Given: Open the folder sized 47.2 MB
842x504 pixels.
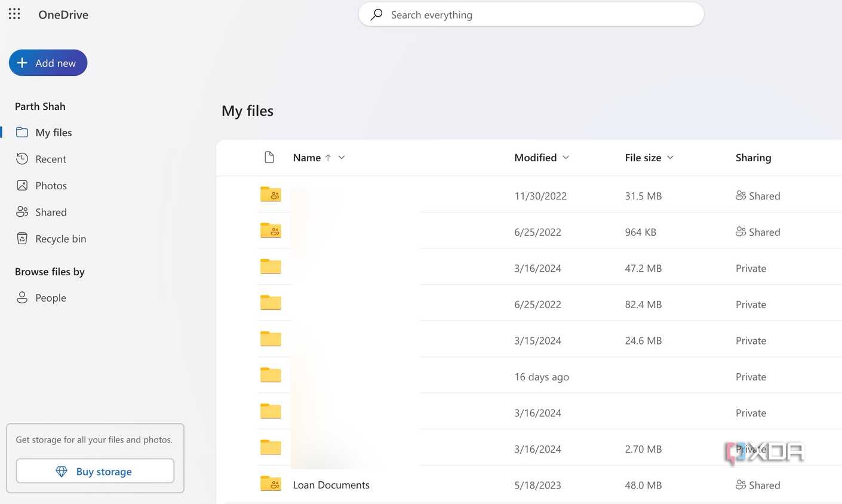Looking at the screenshot, I should point(271,267).
